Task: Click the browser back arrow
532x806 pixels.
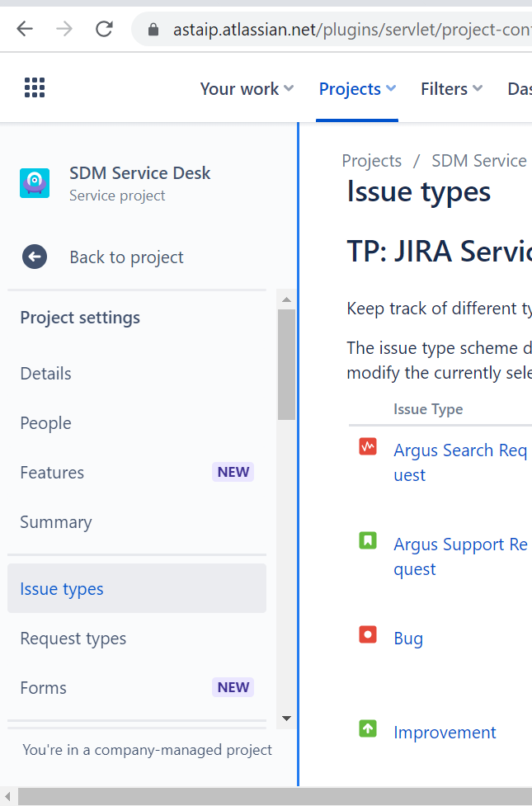Action: tap(25, 30)
